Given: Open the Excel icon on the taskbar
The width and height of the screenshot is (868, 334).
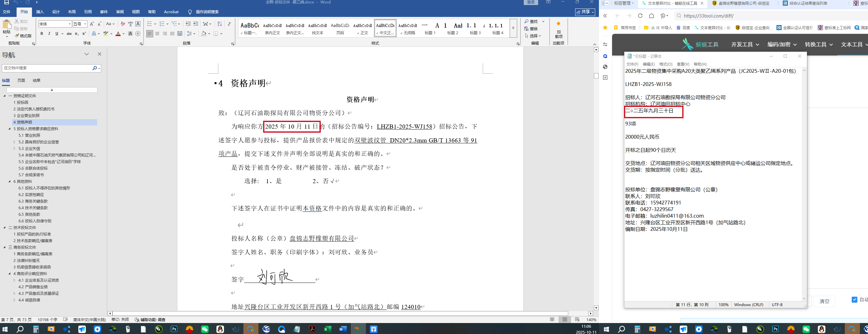Looking at the screenshot, I should tap(328, 329).
